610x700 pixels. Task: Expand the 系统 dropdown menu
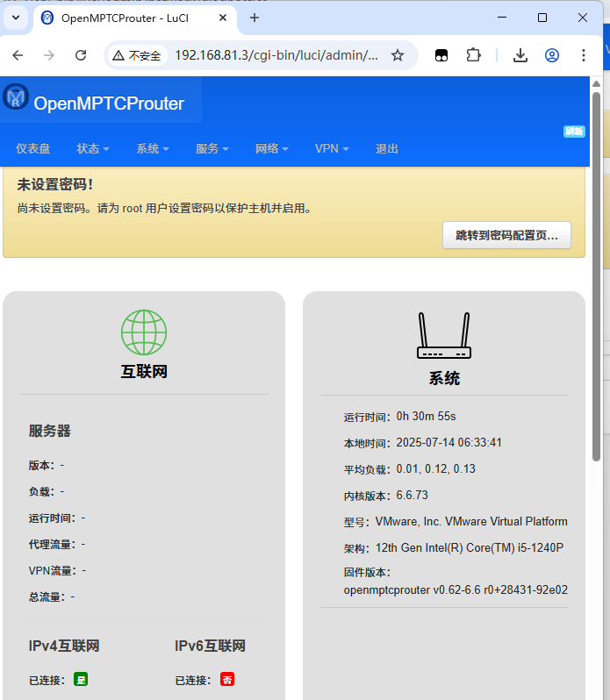pos(152,148)
